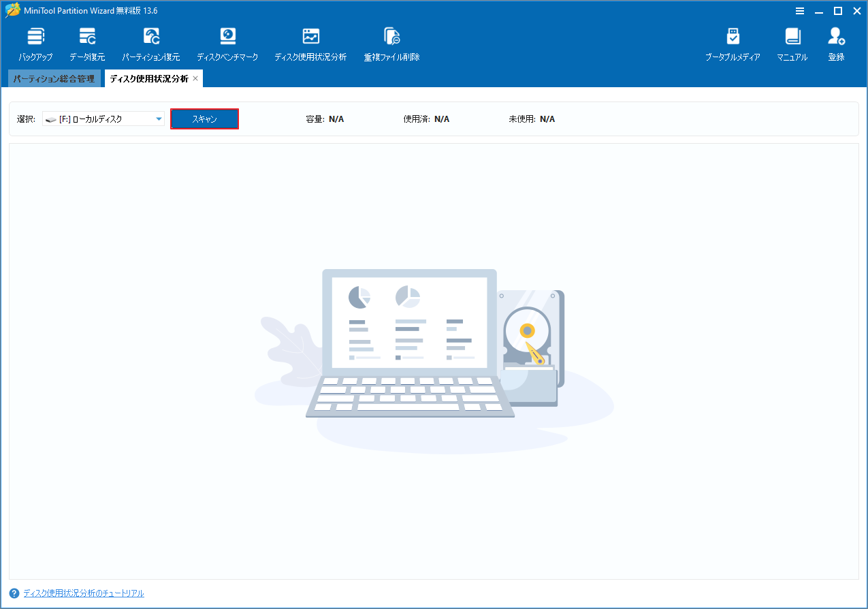Click the 登録 (Register) icon
Image resolution: width=868 pixels, height=609 pixels.
click(x=835, y=42)
